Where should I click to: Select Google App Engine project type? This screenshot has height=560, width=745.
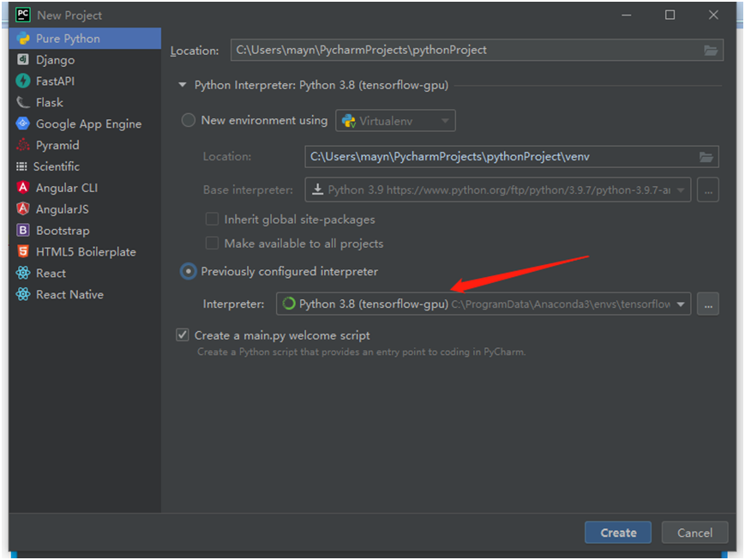click(85, 123)
